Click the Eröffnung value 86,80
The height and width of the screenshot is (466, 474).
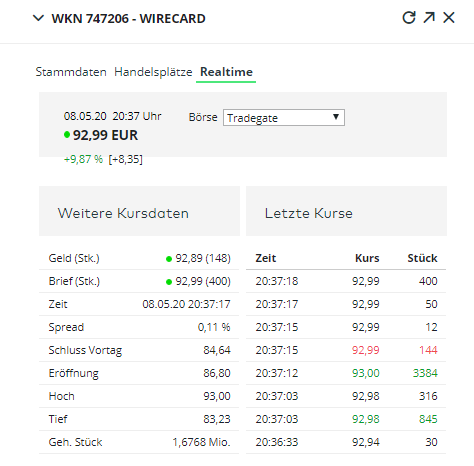(x=217, y=373)
